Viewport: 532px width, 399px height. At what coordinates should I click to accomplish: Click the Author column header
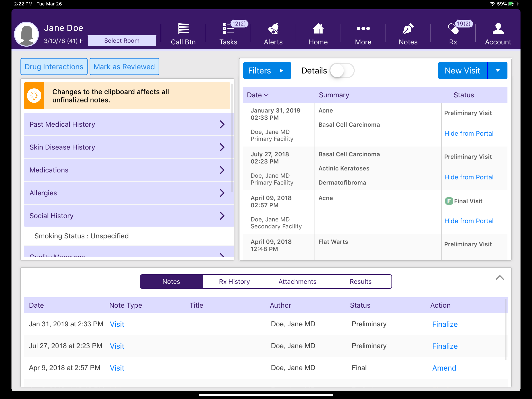pos(280,305)
